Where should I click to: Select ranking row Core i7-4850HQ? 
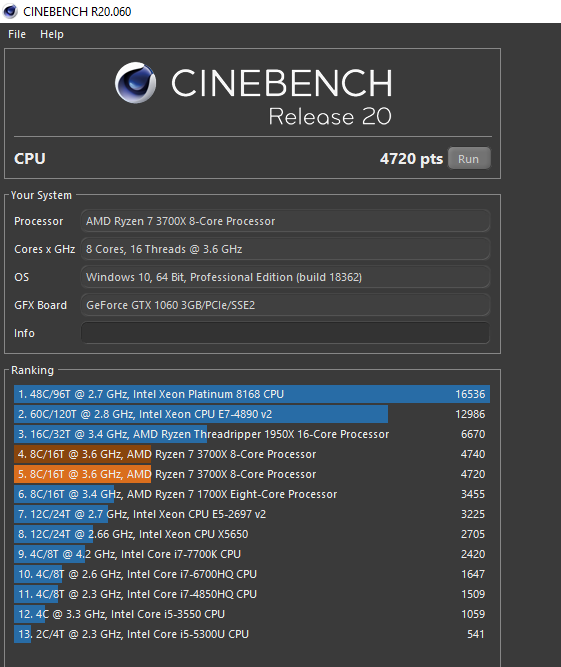click(252, 594)
